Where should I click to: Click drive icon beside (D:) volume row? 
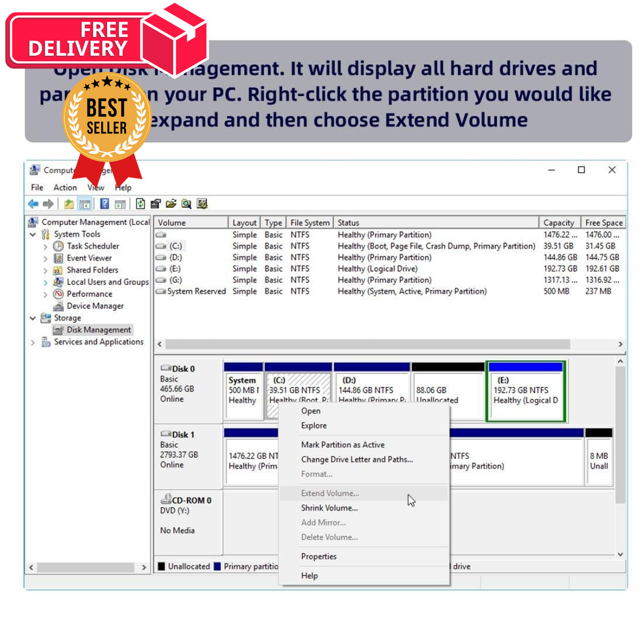(x=160, y=258)
